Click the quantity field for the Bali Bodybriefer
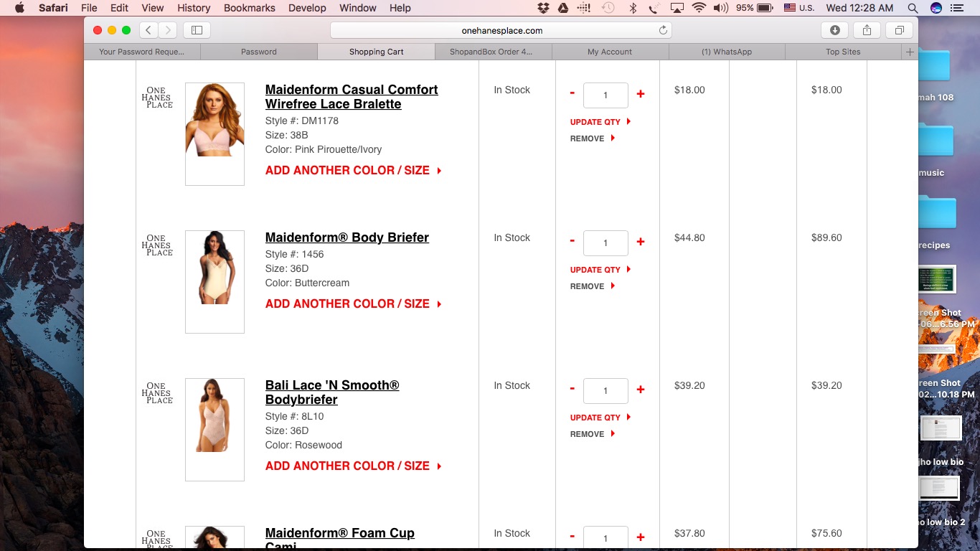980x551 pixels. (x=606, y=391)
